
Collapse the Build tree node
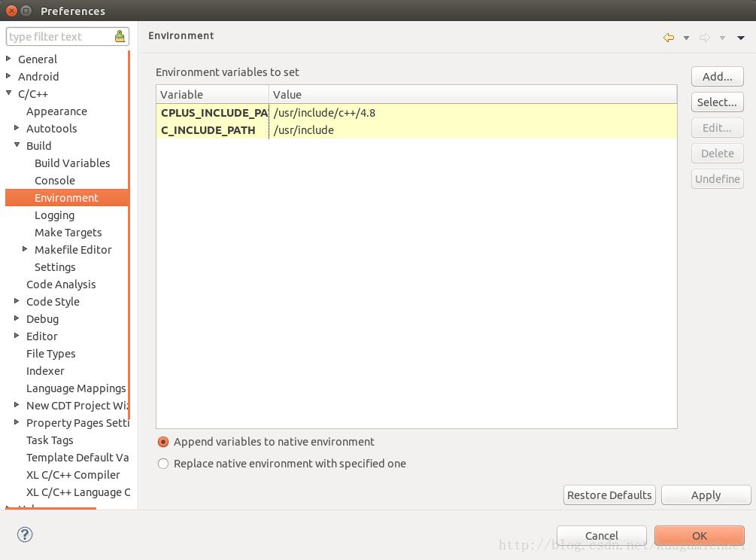[x=17, y=145]
